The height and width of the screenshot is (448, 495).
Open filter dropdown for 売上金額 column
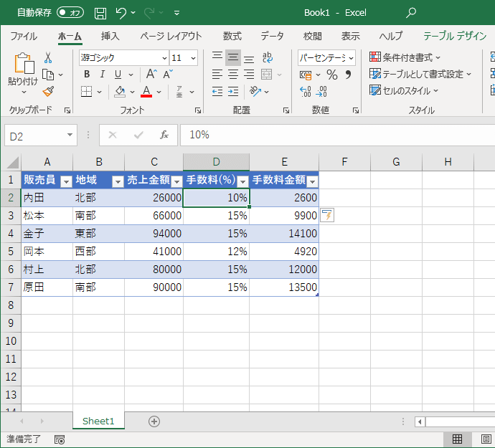tap(176, 181)
